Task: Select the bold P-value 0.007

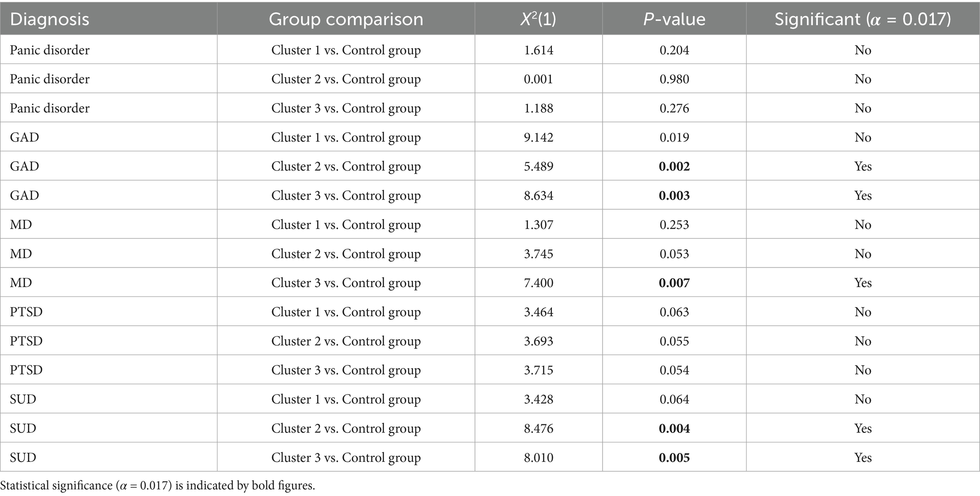Action: [674, 283]
